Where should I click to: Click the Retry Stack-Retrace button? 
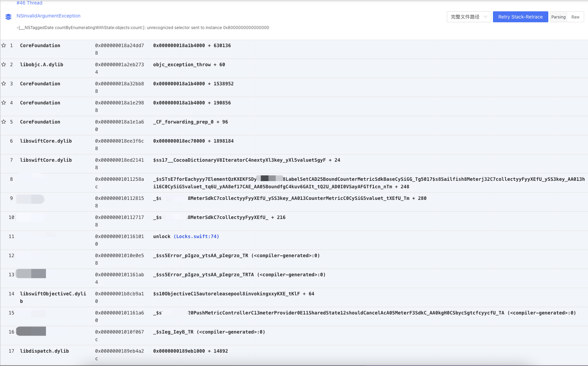point(520,17)
